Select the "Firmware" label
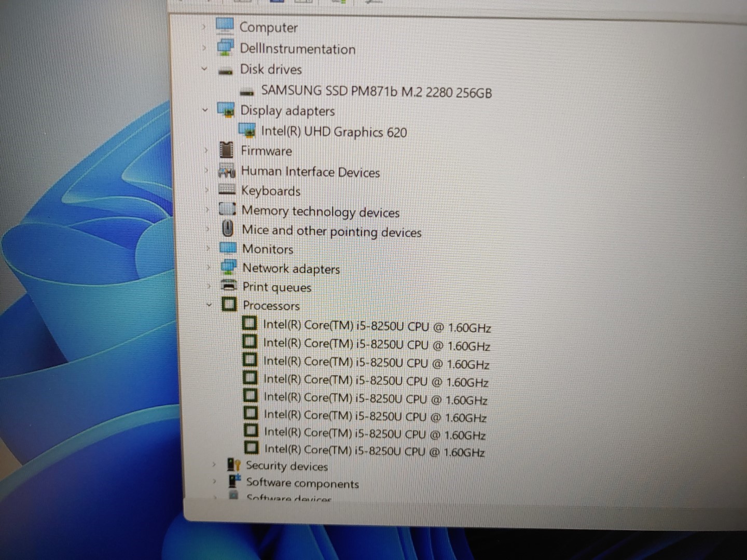747x560 pixels. [x=267, y=151]
